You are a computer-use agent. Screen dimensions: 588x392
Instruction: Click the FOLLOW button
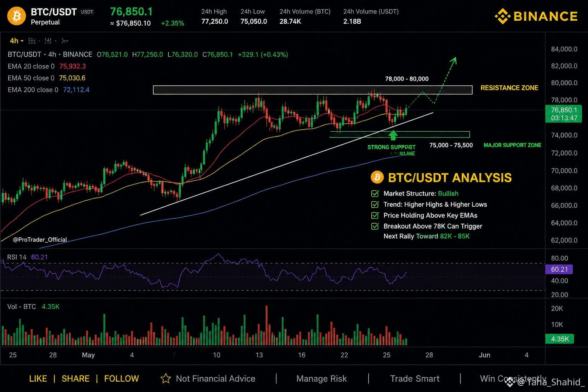pos(121,379)
